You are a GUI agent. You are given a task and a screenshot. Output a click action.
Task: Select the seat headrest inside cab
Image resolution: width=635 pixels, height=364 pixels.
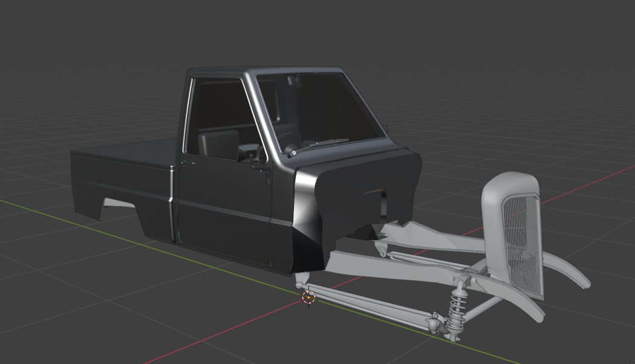pyautogui.click(x=219, y=143)
